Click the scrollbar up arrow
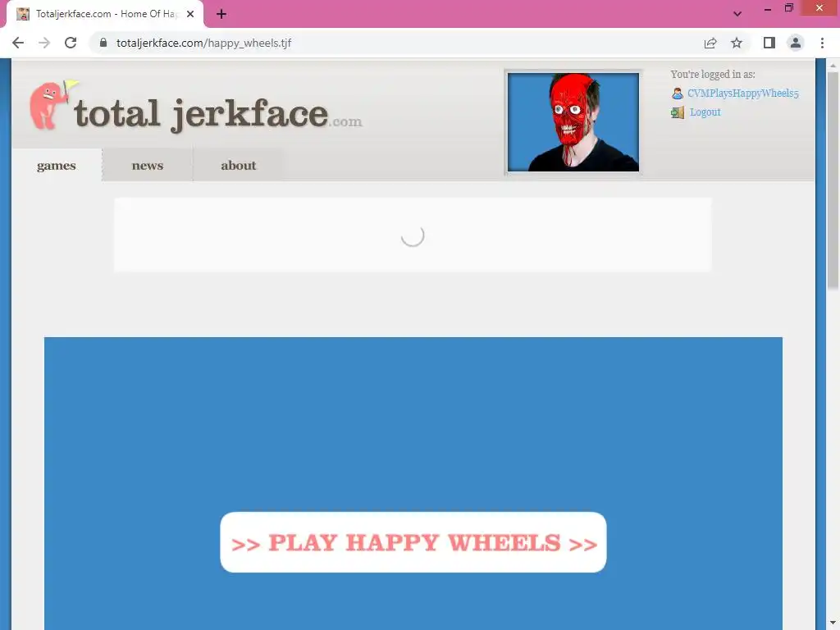The height and width of the screenshot is (630, 840). coord(833,66)
